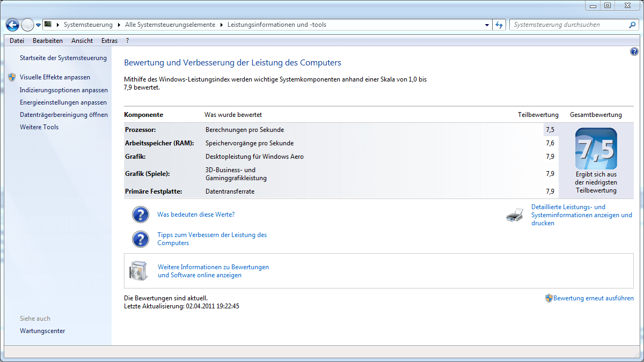Open the Extras menu
Screen dimensions: 644x362
click(109, 41)
